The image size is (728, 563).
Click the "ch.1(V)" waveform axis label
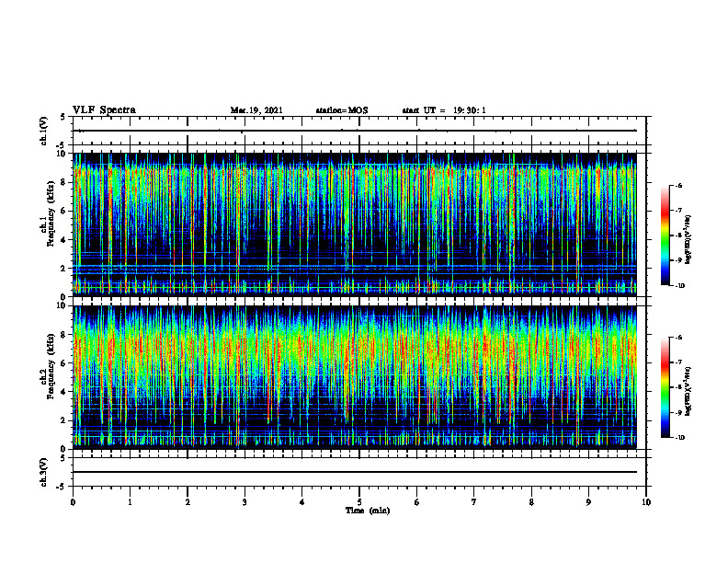pyautogui.click(x=43, y=131)
